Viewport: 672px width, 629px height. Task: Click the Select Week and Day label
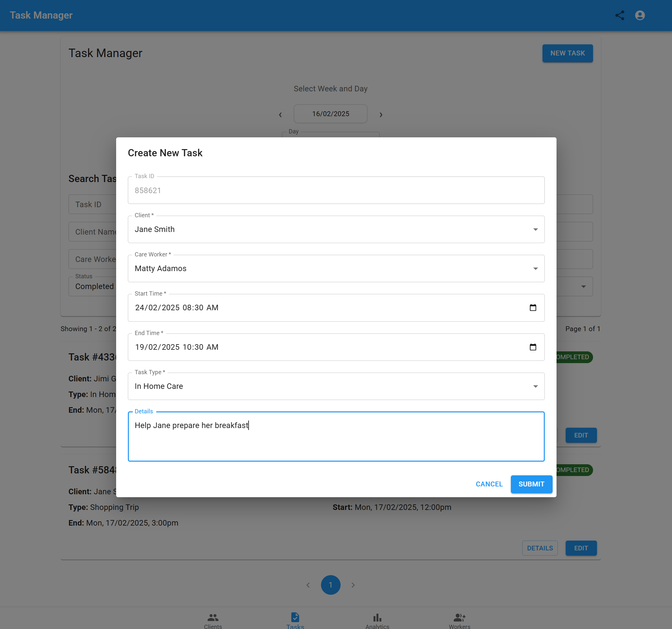tap(330, 88)
